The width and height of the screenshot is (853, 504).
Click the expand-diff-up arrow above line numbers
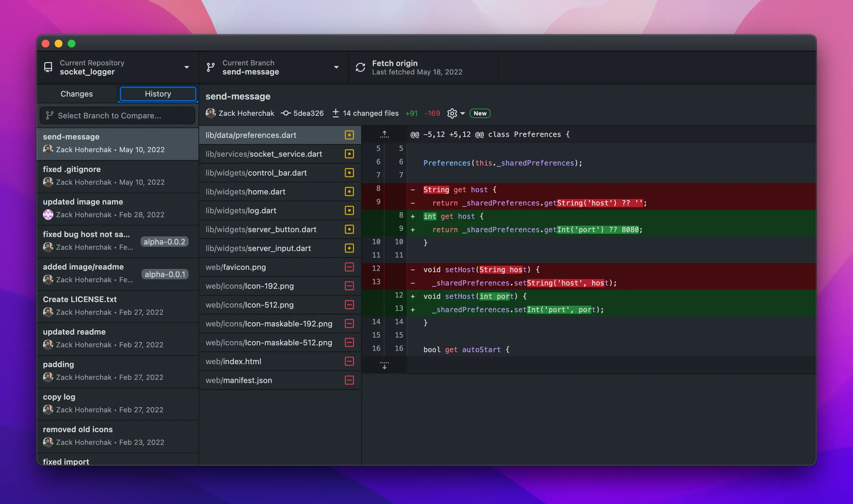384,134
